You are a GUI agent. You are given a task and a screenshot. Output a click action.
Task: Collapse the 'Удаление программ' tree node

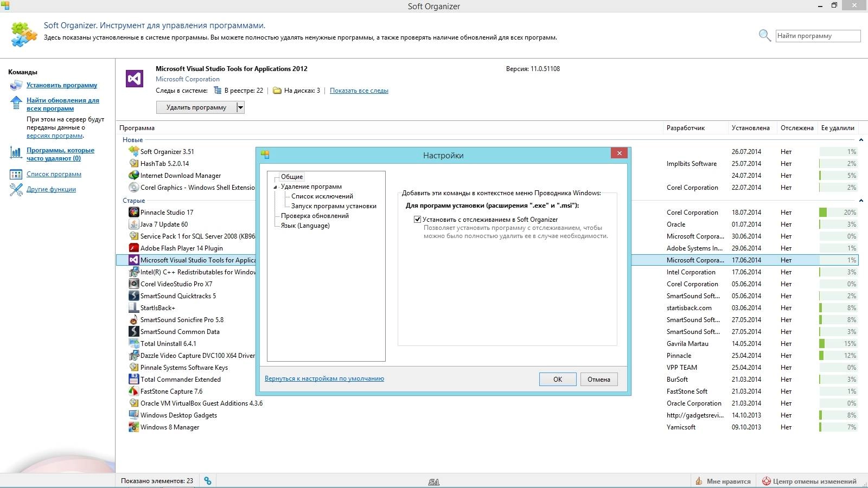pyautogui.click(x=276, y=187)
